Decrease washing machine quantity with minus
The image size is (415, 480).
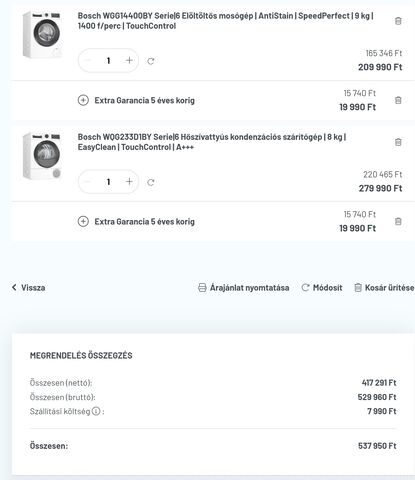point(88,60)
